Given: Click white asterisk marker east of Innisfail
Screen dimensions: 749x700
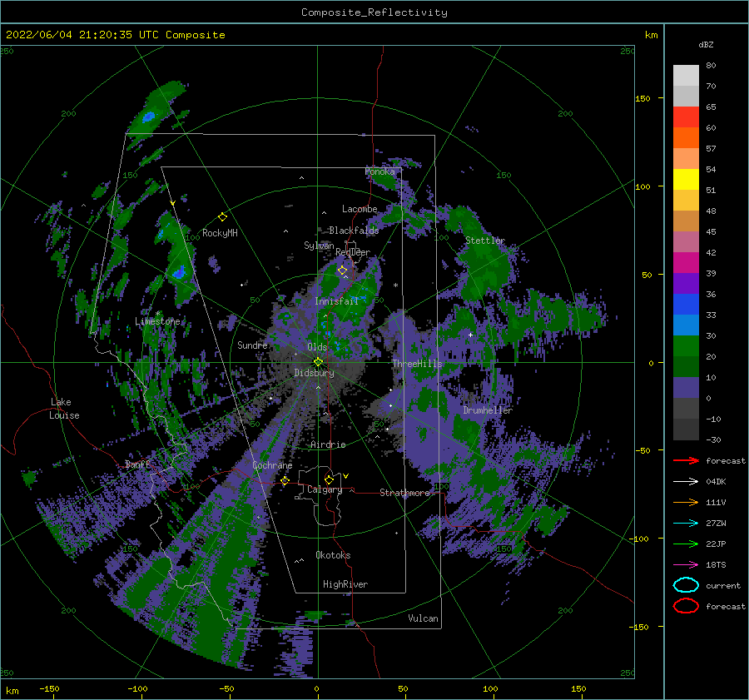Looking at the screenshot, I should point(395,285).
